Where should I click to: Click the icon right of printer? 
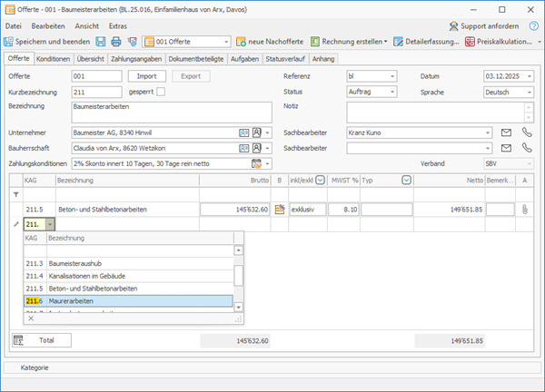tap(132, 42)
